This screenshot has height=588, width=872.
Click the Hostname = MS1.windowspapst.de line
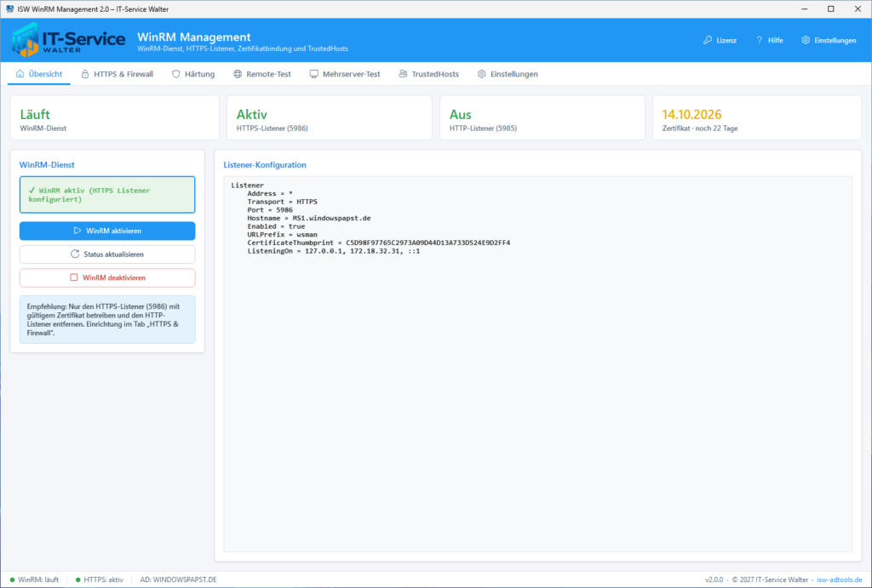(308, 219)
